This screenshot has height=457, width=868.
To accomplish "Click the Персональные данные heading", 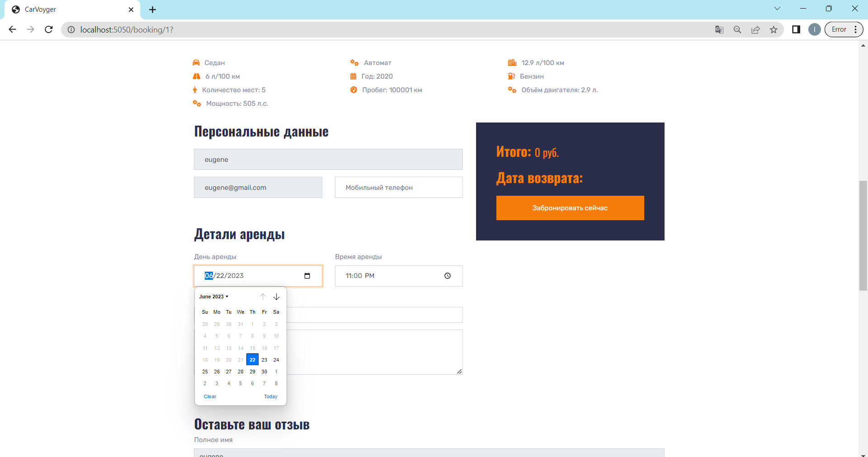I will [x=261, y=132].
